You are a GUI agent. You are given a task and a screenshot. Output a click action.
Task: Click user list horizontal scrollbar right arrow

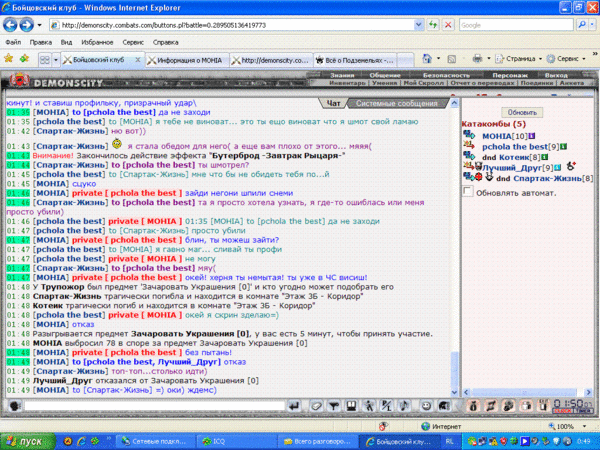589,392
